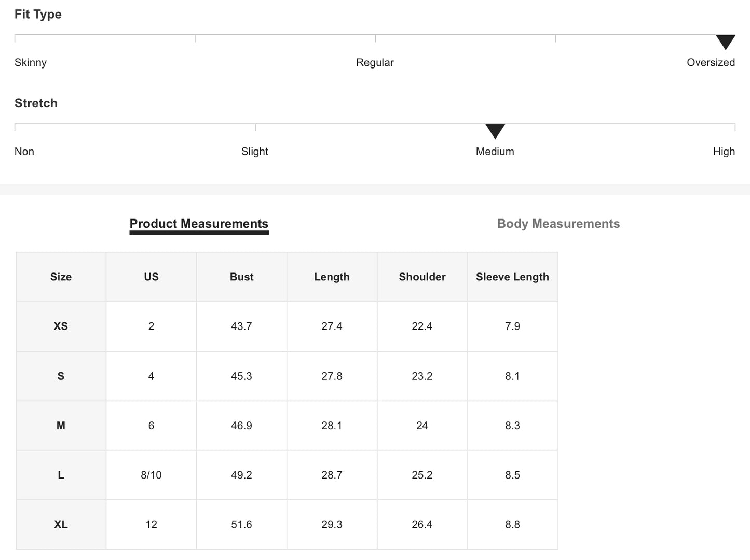Click the Slight label on stretch scale

pos(255,152)
